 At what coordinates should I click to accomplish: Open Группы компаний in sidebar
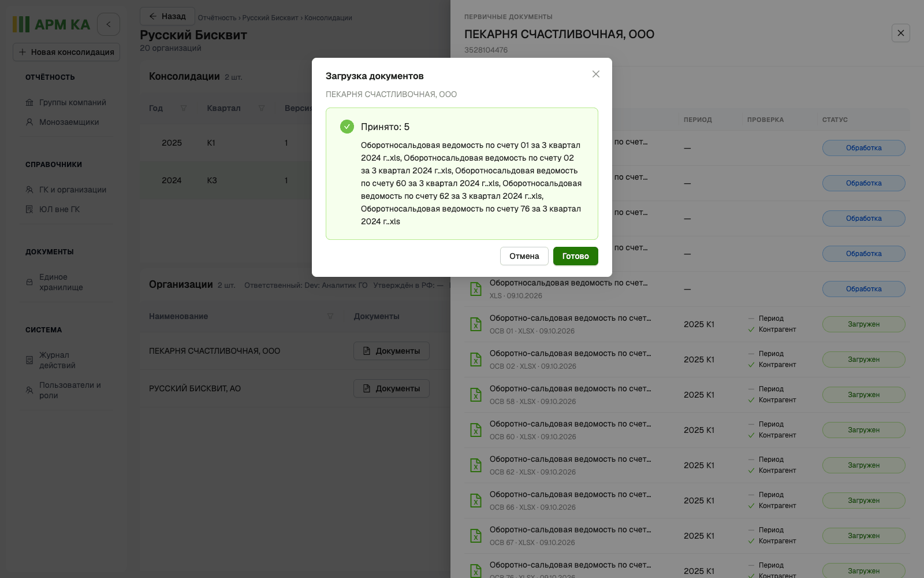66,102
